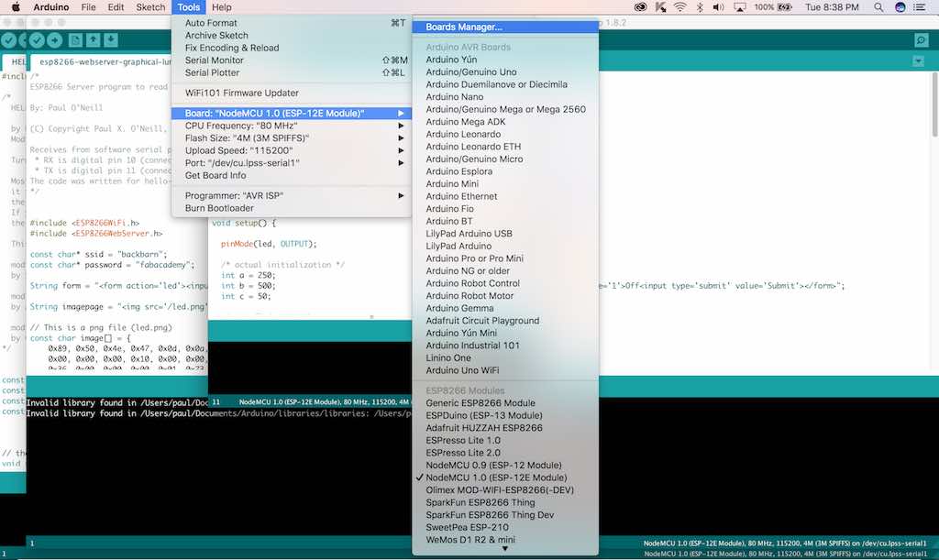Expand the Upload Speed "115200" submenu
939x560 pixels.
click(292, 150)
